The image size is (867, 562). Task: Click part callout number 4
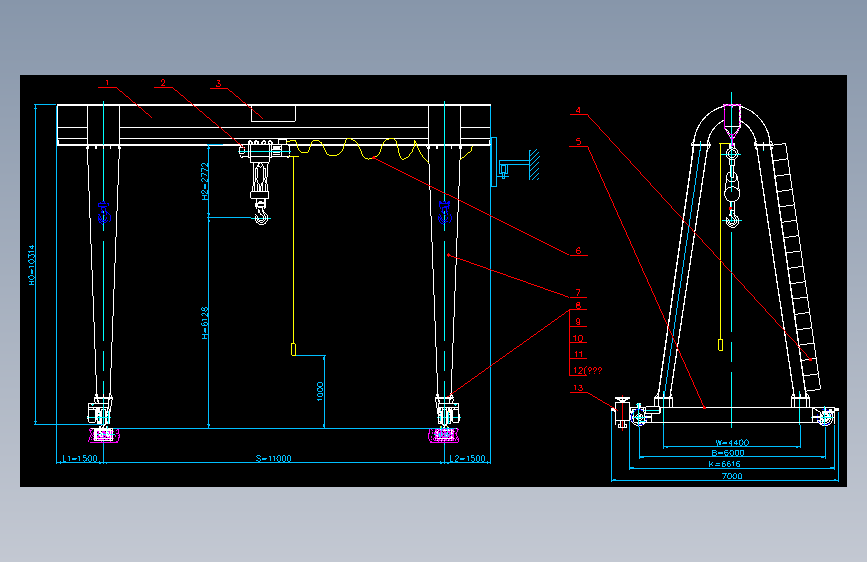[x=578, y=110]
